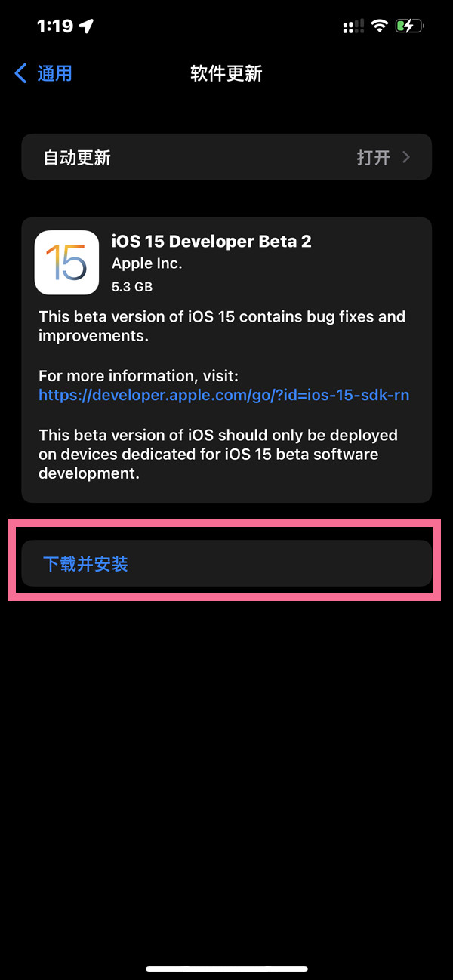Tap the 5.3 GB size label
453x980 pixels.
133,286
